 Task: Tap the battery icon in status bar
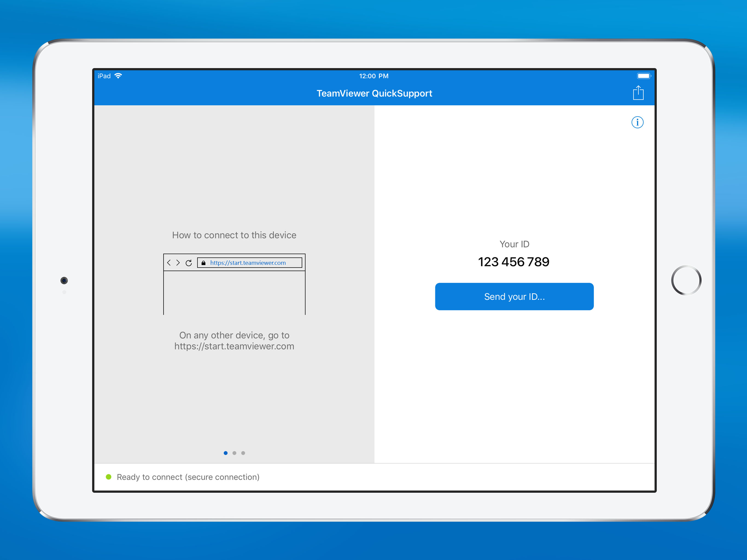tap(643, 76)
